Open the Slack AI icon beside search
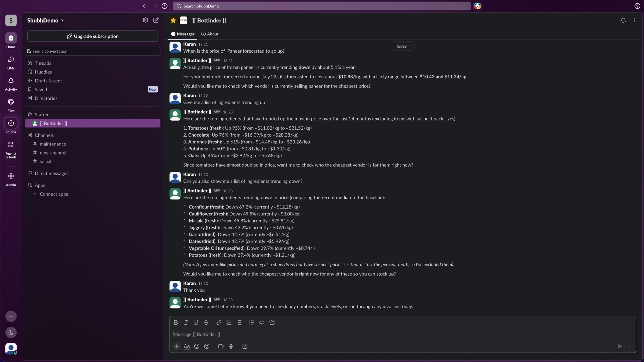The height and width of the screenshot is (362, 644). 477,6
